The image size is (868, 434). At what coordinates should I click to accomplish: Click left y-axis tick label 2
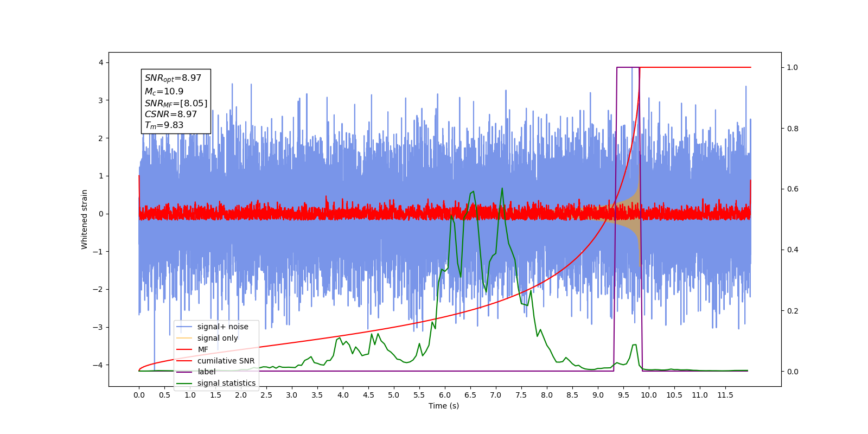pos(101,138)
